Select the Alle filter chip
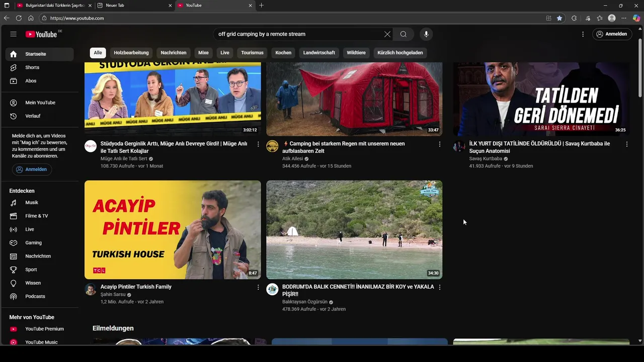644x362 pixels. point(98,53)
